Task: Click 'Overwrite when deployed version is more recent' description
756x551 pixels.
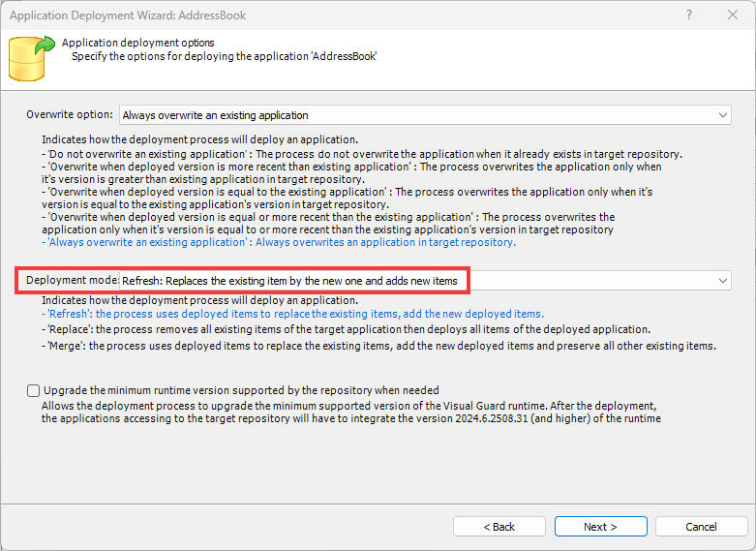Action: [351, 173]
